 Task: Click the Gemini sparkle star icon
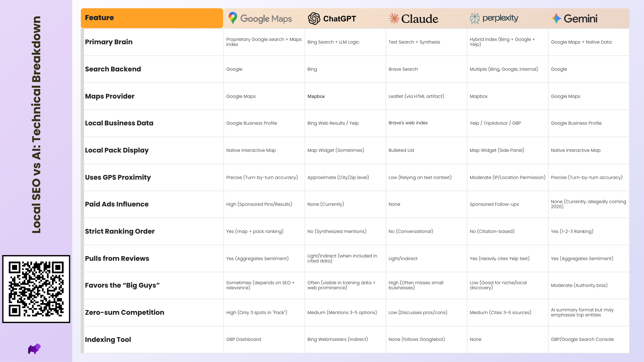tap(556, 18)
